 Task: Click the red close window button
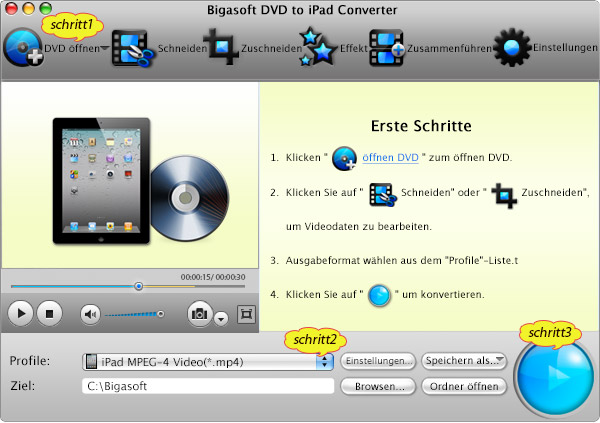[11, 9]
